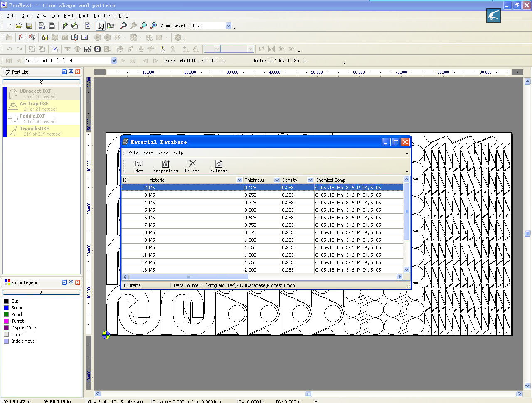Click the Scribe blue color swatch

6,308
